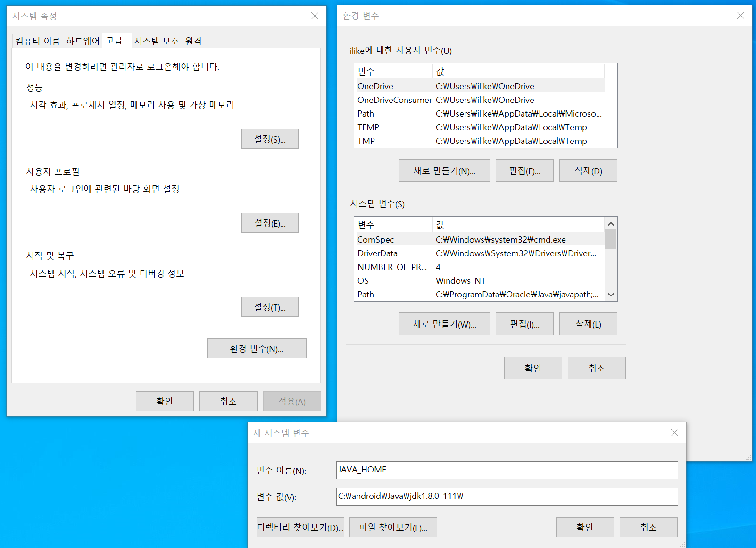Open the 하드웨어 tab
This screenshot has height=548, width=756.
pos(83,41)
